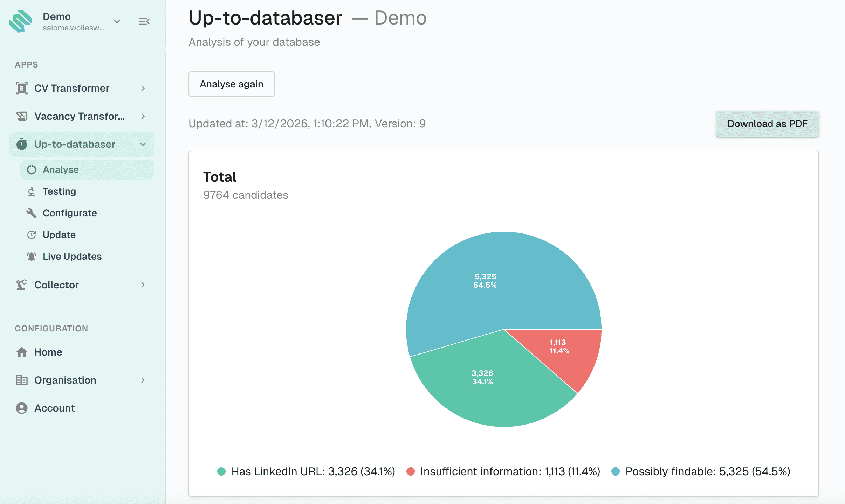Click the Download as PDF button
The image size is (845, 504).
point(767,124)
